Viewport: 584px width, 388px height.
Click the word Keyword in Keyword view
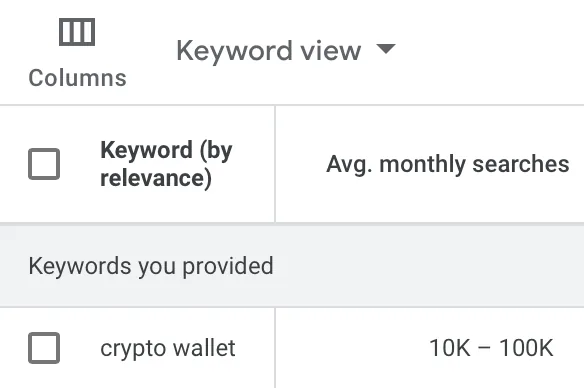tap(235, 51)
